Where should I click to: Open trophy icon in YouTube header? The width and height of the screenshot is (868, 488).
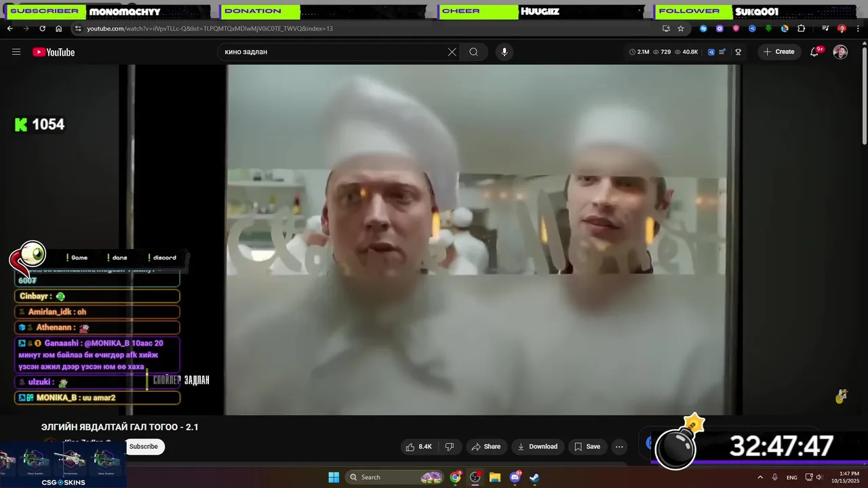738,52
